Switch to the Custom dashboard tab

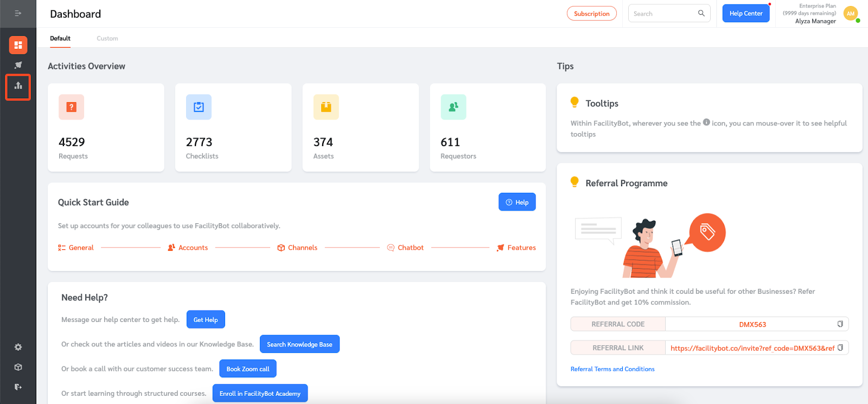[107, 39]
